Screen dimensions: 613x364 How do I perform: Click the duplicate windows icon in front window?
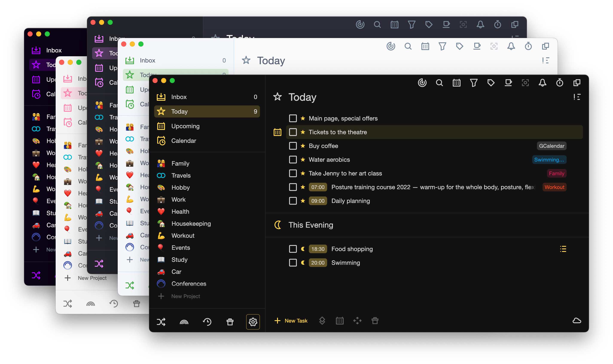[x=577, y=83]
